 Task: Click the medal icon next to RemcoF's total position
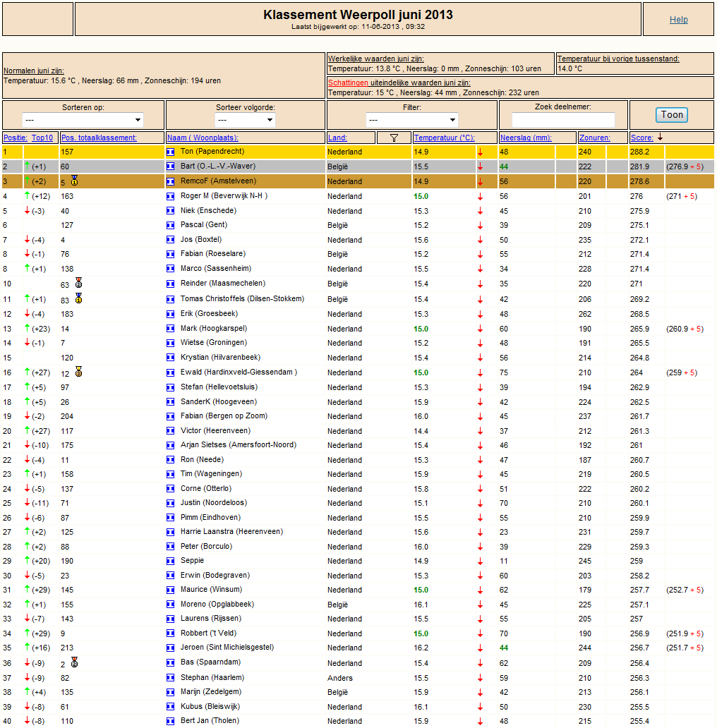click(x=74, y=181)
